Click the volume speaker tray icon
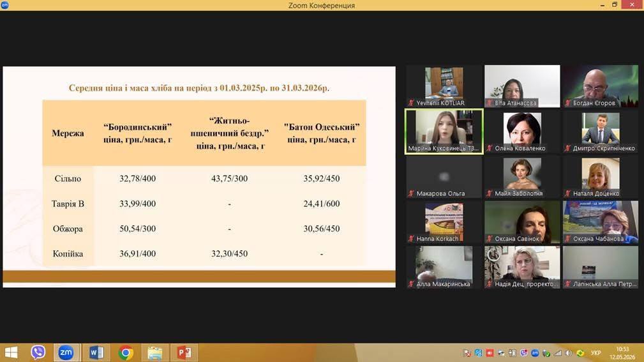Viewport: 644px width, 362px height. pyautogui.click(x=569, y=353)
